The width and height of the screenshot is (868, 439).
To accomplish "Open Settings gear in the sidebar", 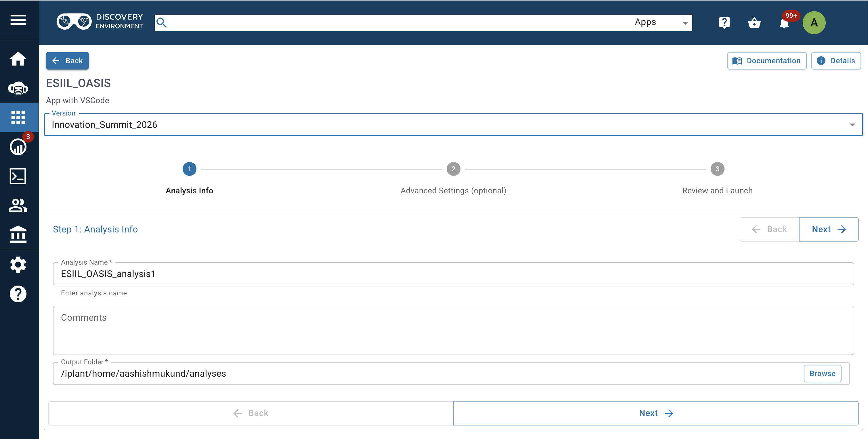I will (18, 265).
